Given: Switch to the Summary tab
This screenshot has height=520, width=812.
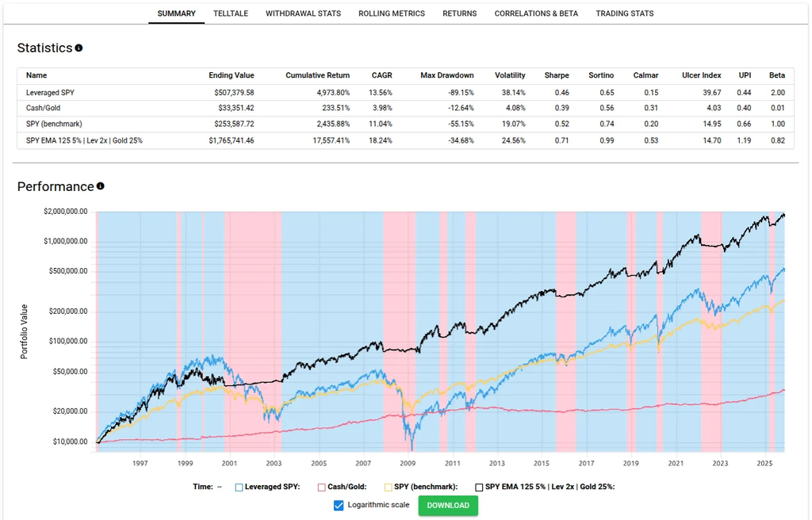Looking at the screenshot, I should (177, 13).
